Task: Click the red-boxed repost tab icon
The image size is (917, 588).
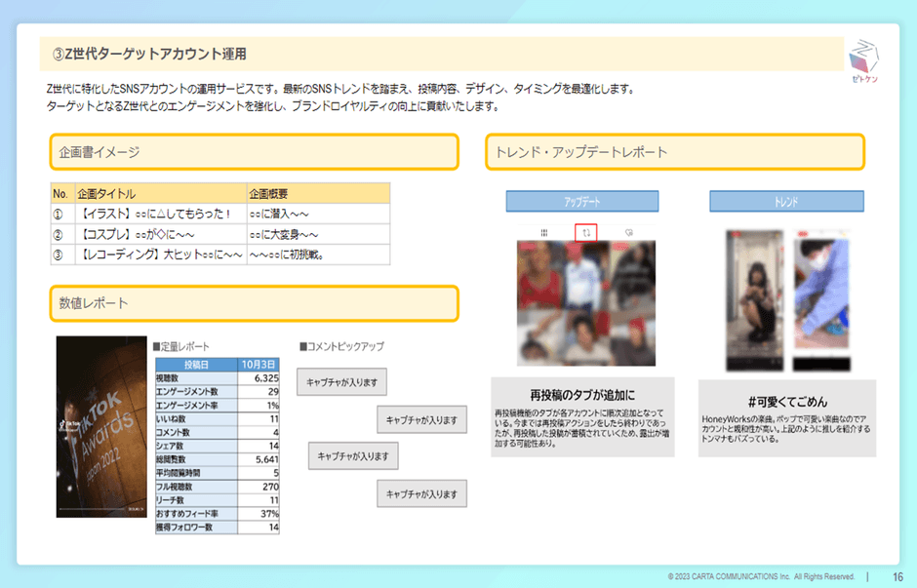Action: click(x=586, y=232)
